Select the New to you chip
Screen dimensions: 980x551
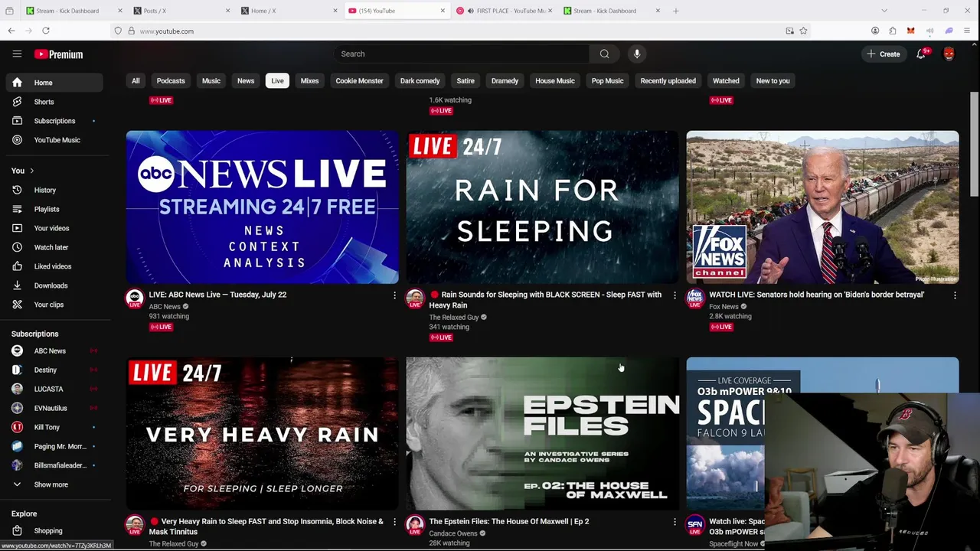[x=773, y=80]
